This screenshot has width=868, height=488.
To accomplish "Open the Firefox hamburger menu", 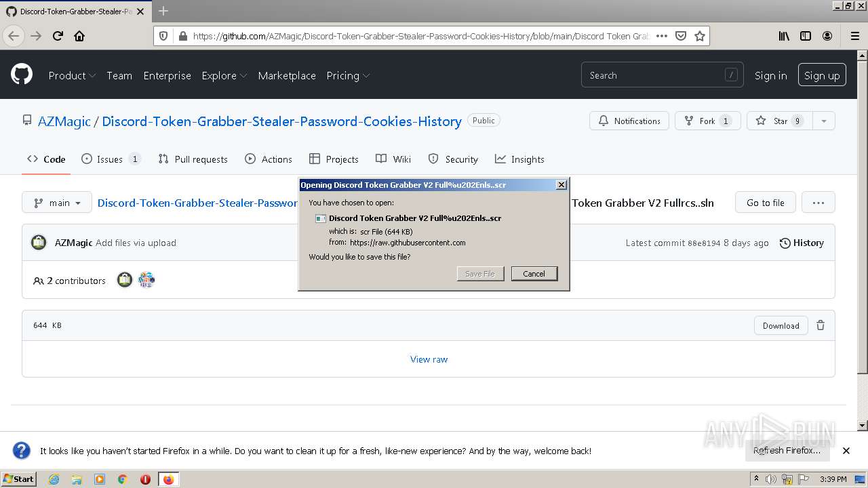I will [x=854, y=36].
